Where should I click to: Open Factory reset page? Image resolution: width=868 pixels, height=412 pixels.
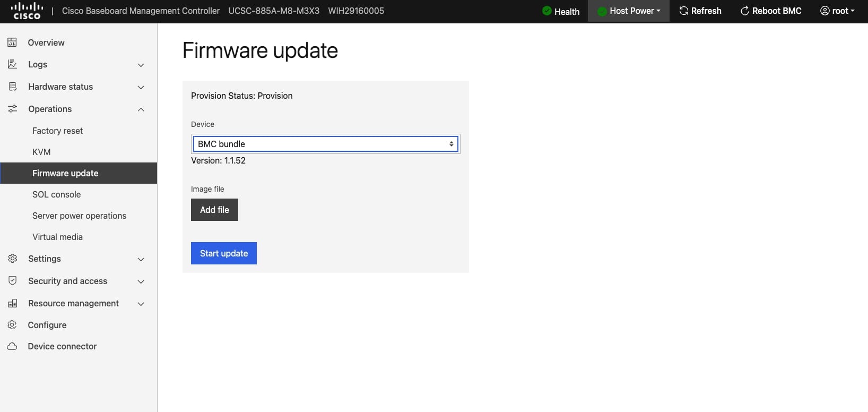click(x=58, y=131)
